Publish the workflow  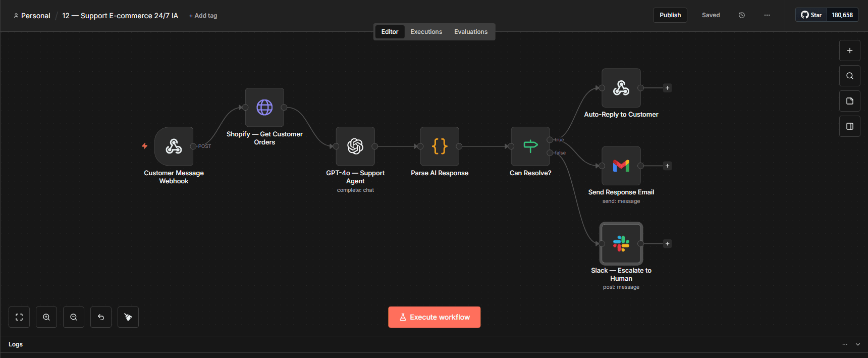[670, 15]
